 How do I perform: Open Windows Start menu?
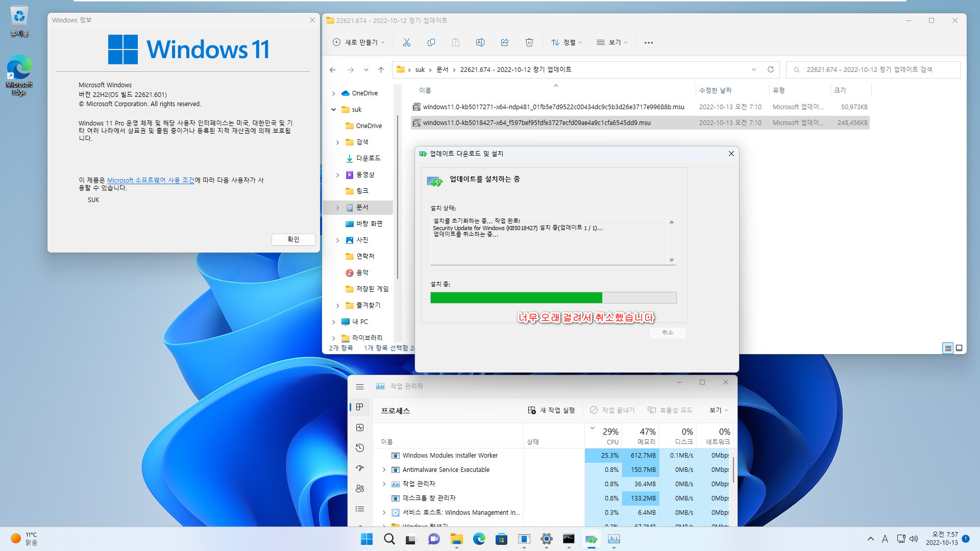[366, 539]
